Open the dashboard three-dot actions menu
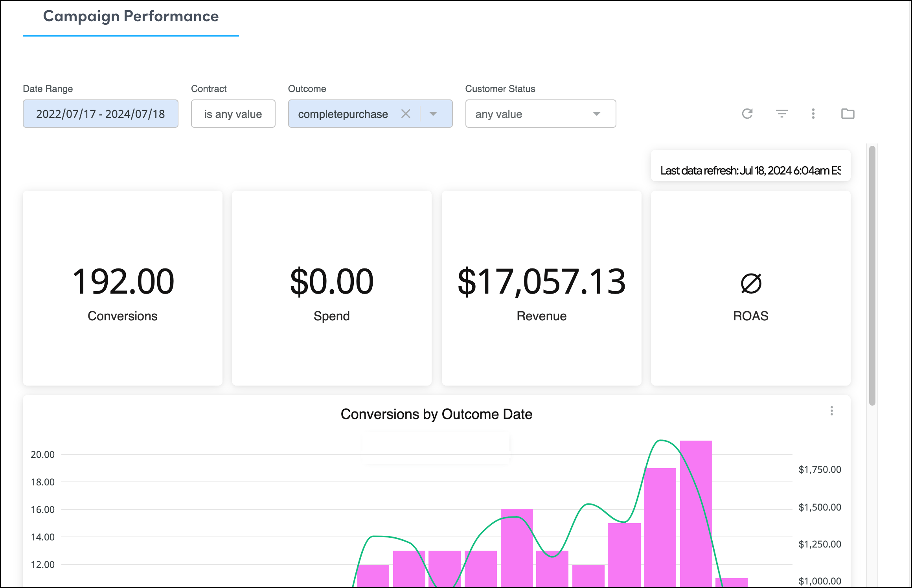Viewport: 912px width, 588px height. (x=813, y=114)
